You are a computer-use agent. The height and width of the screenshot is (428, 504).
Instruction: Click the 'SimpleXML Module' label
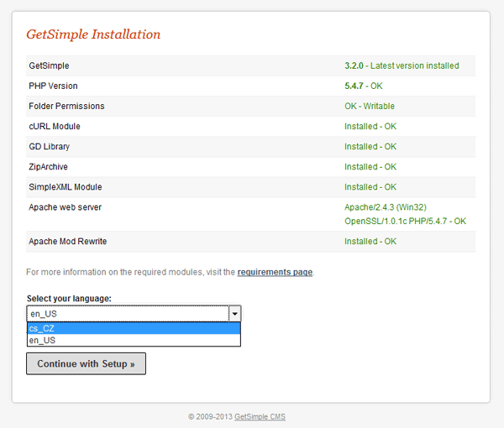[x=66, y=187]
